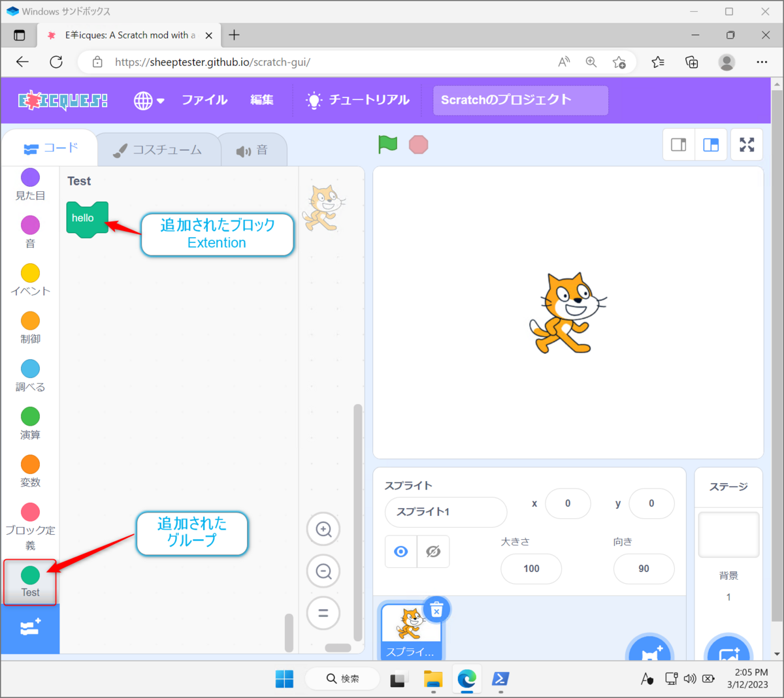Click the sprite y position field
Viewport: 784px width, 698px height.
point(651,503)
